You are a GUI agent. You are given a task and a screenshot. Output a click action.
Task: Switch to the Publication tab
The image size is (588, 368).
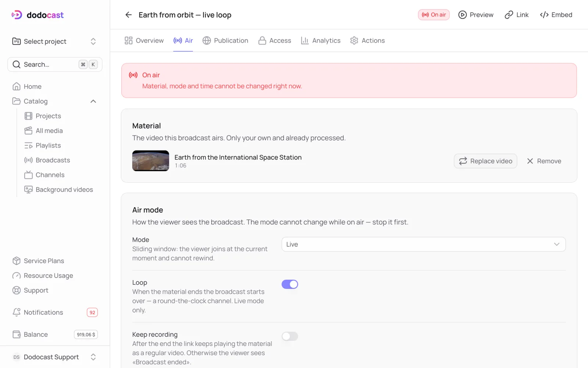pos(225,40)
